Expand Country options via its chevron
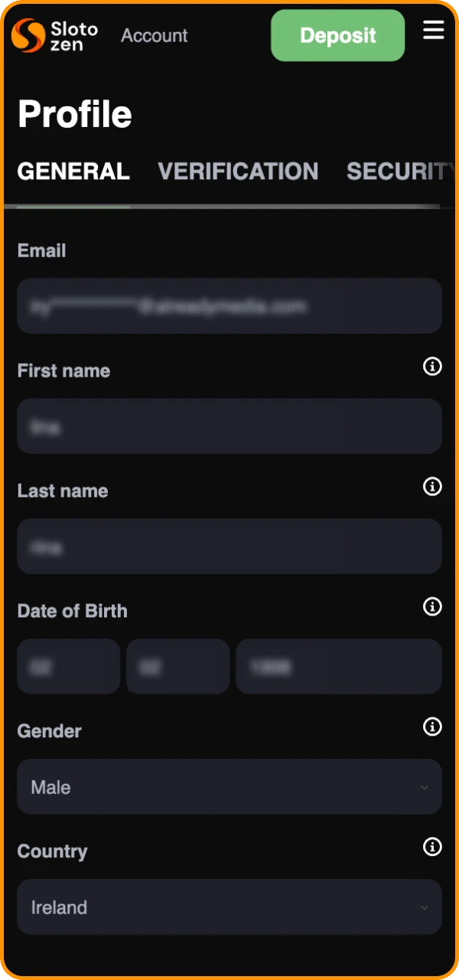The height and width of the screenshot is (980, 459). [425, 907]
